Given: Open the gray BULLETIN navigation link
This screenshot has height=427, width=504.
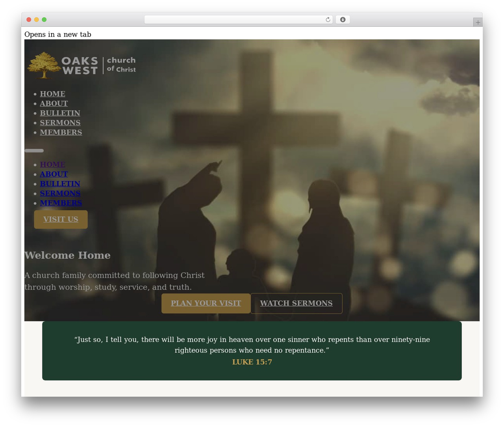Looking at the screenshot, I should point(60,113).
